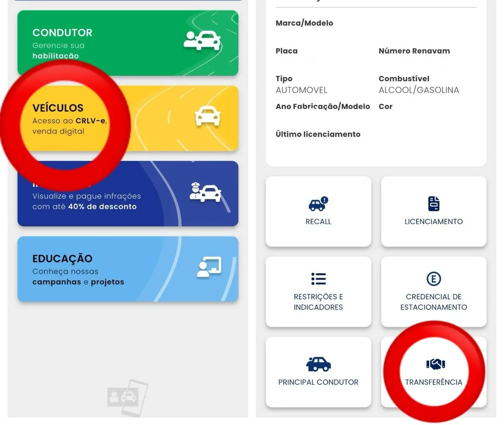
Task: Open the EDUCAÇÃO campaigns section
Action: [x=126, y=269]
